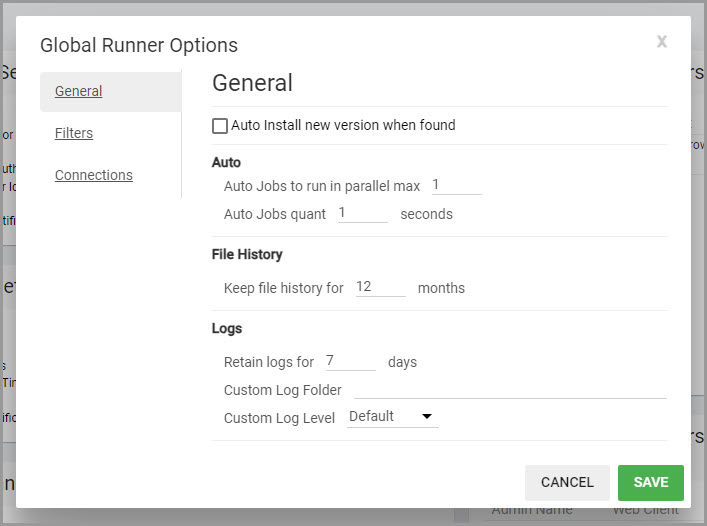Click the Keep file history months field
Viewport: 707px width, 526px height.
point(380,287)
